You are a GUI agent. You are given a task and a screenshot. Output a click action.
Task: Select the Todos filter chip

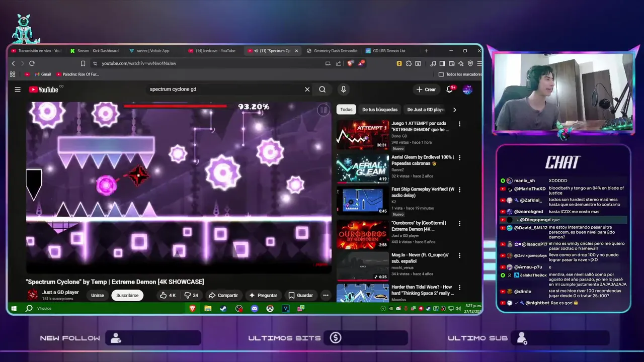[x=346, y=110]
